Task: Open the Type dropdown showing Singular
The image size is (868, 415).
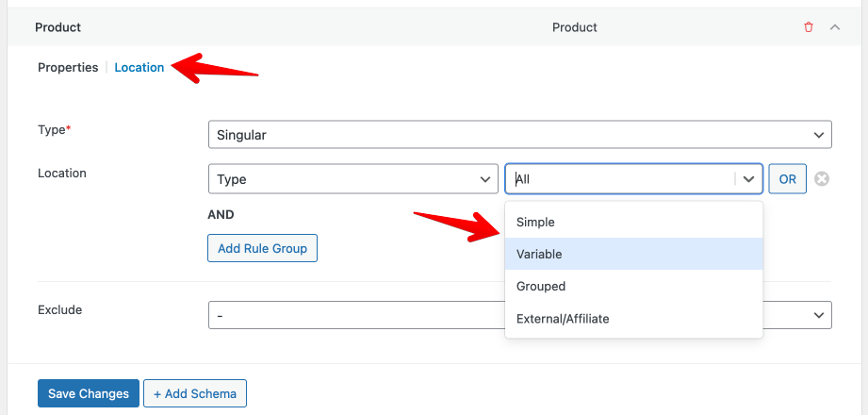Action: [520, 135]
